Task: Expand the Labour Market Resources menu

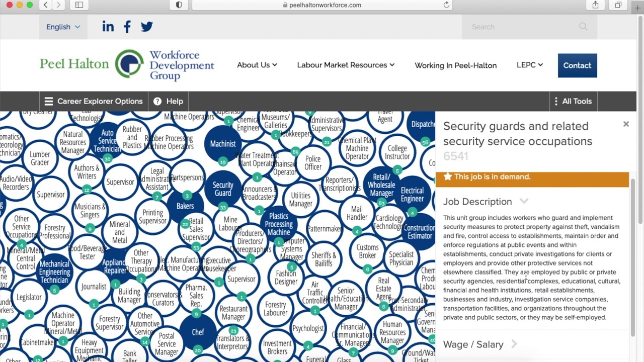Action: [346, 65]
